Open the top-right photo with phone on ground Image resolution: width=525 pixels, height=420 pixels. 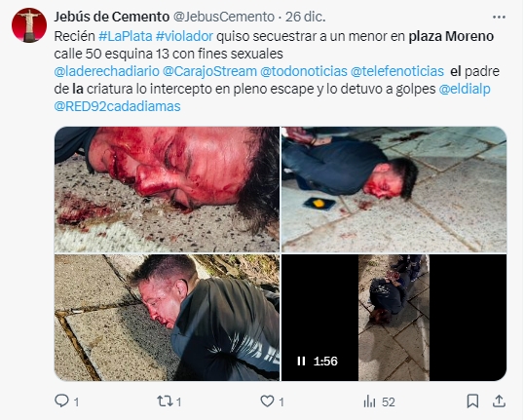point(394,190)
